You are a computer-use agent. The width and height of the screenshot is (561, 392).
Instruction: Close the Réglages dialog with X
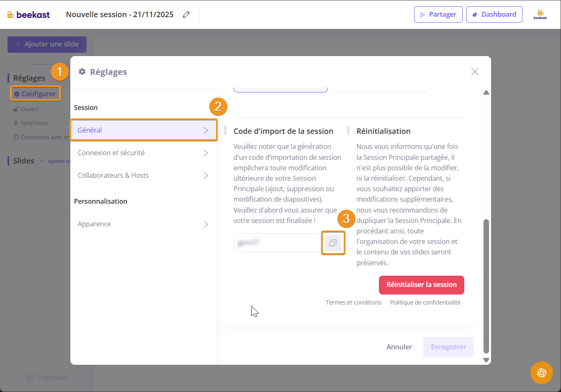coord(475,72)
